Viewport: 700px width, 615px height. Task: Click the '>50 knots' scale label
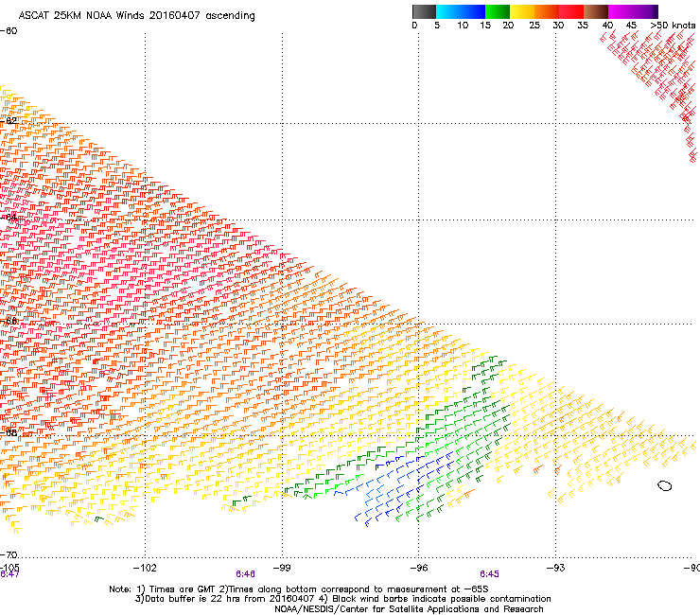click(673, 26)
